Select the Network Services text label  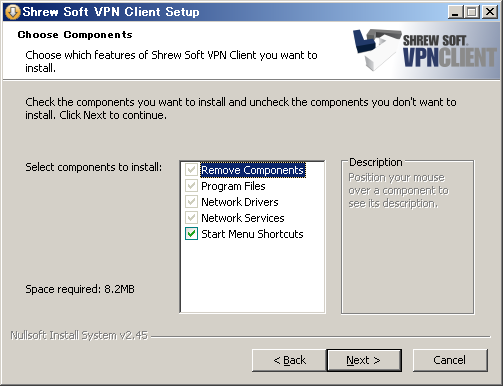243,218
